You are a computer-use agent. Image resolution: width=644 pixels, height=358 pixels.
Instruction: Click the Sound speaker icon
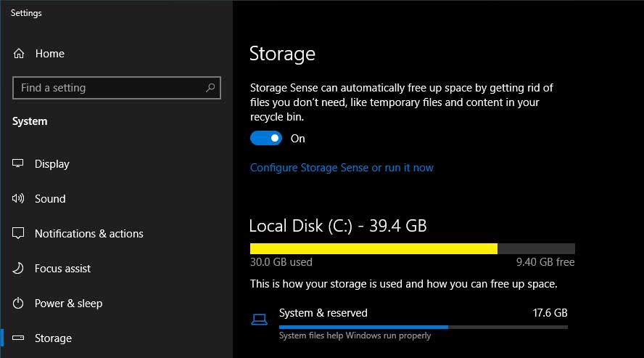click(18, 198)
